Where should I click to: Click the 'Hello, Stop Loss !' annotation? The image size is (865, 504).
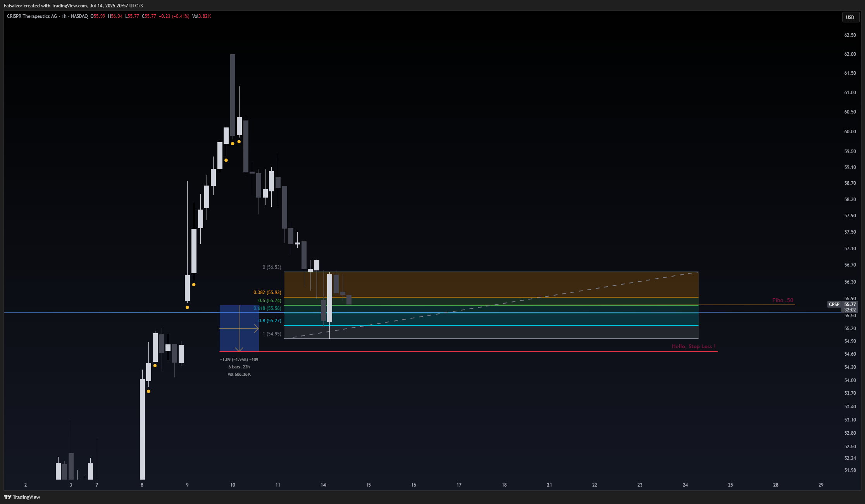[x=694, y=346]
